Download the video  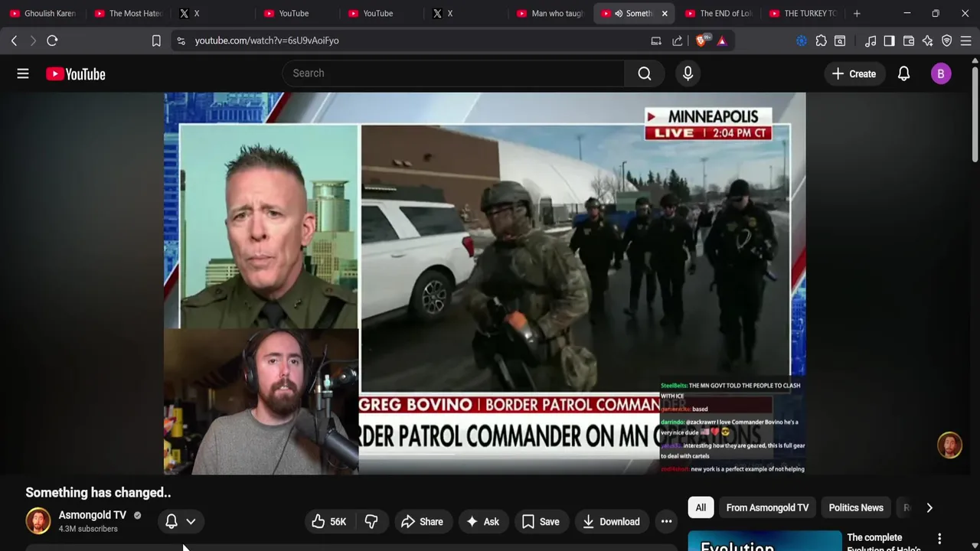(x=611, y=521)
